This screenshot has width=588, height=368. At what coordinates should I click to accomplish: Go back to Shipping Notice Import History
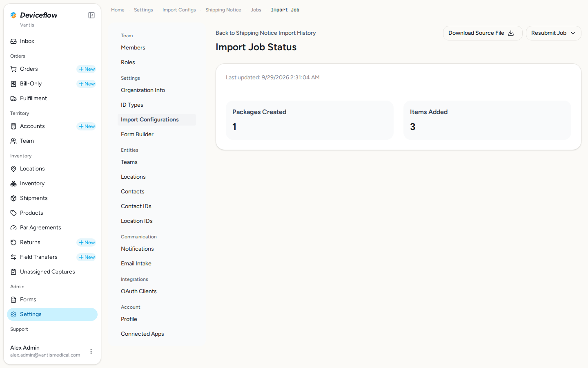[266, 33]
